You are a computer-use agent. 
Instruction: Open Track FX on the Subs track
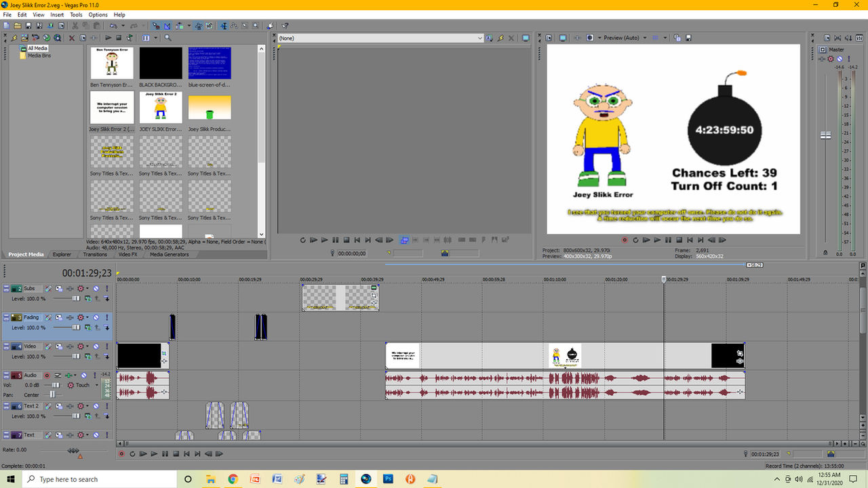pyautogui.click(x=69, y=289)
